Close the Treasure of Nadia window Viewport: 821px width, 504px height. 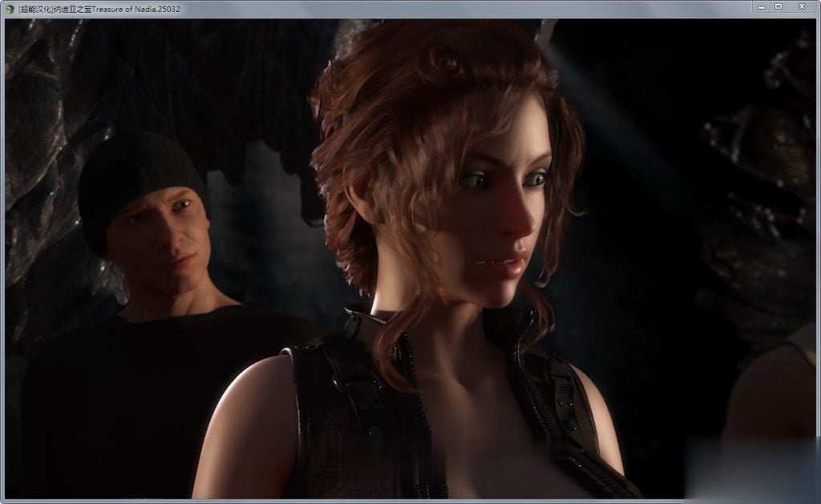point(802,6)
